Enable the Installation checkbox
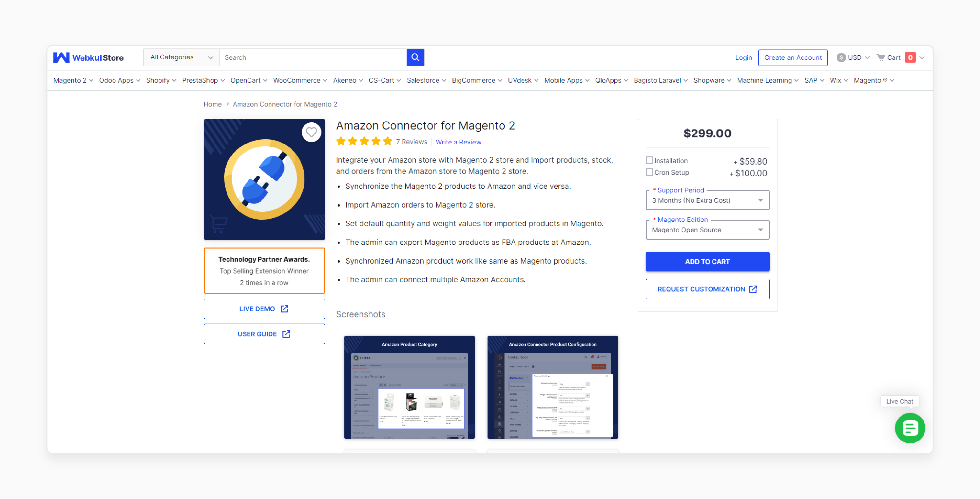The width and height of the screenshot is (980, 499). [649, 160]
